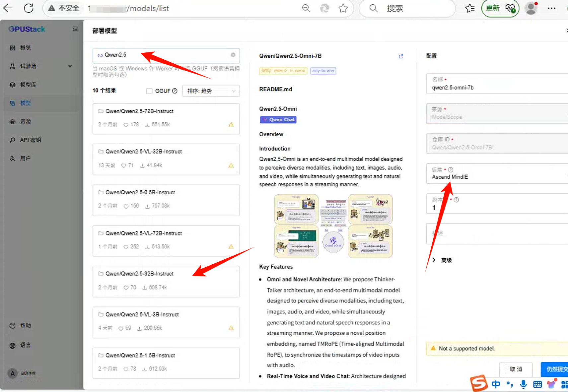Click the 描述 description field
568x392 pixels.
497,234
